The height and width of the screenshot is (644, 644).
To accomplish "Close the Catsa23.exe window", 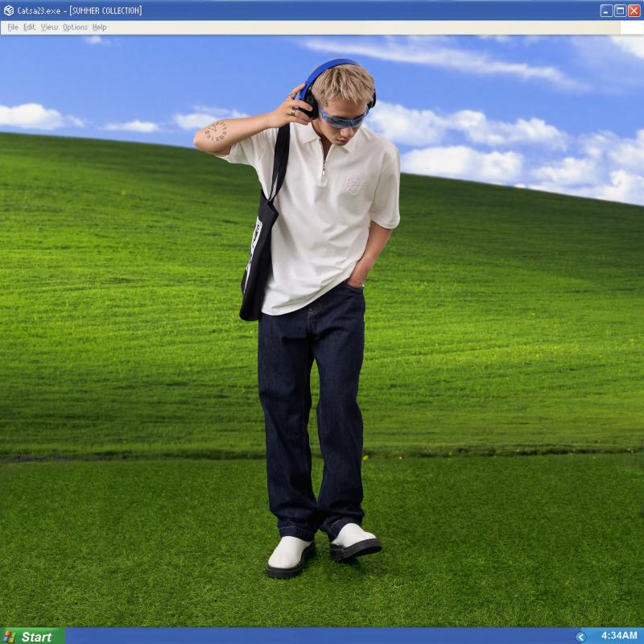I will 634,10.
